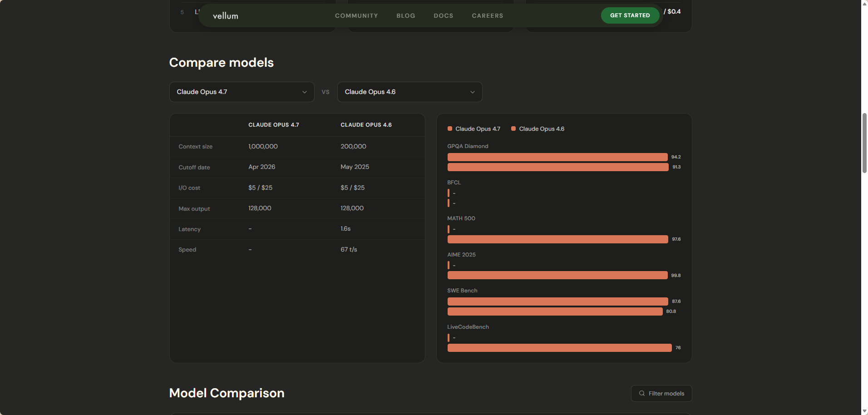
Task: Click the search icon in Filter models
Action: pos(642,394)
